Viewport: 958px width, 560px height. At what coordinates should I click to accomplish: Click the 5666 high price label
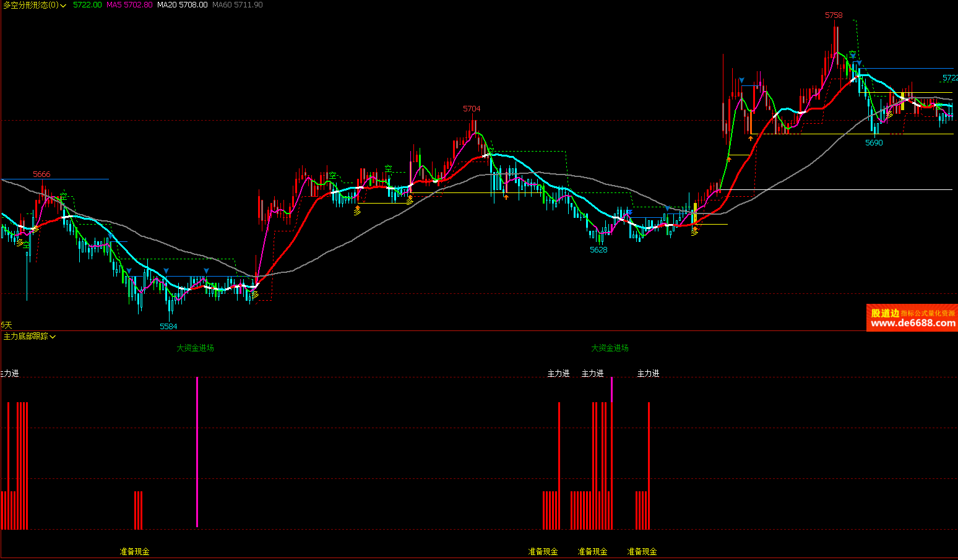(41, 174)
